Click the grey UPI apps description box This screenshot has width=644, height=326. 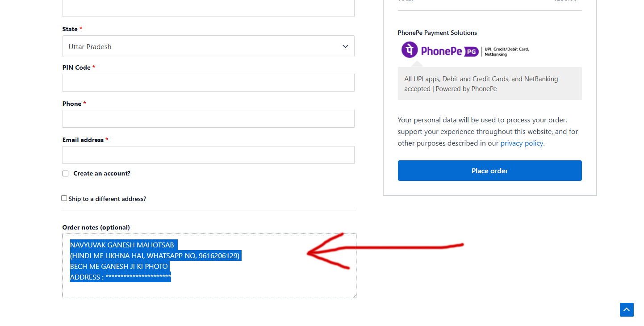(x=489, y=84)
